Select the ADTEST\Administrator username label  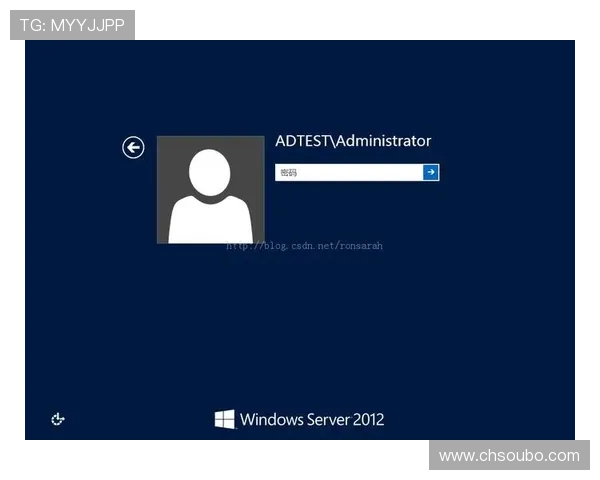pyautogui.click(x=353, y=142)
